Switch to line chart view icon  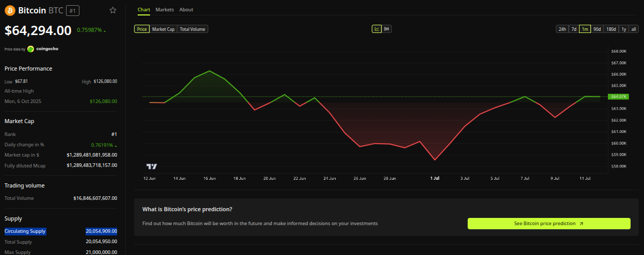[377, 29]
